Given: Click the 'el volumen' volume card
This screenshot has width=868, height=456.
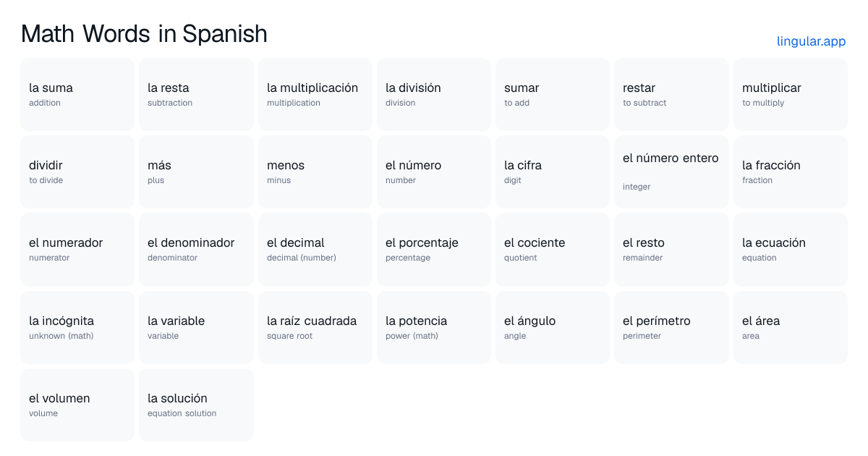Looking at the screenshot, I should pyautogui.click(x=77, y=405).
